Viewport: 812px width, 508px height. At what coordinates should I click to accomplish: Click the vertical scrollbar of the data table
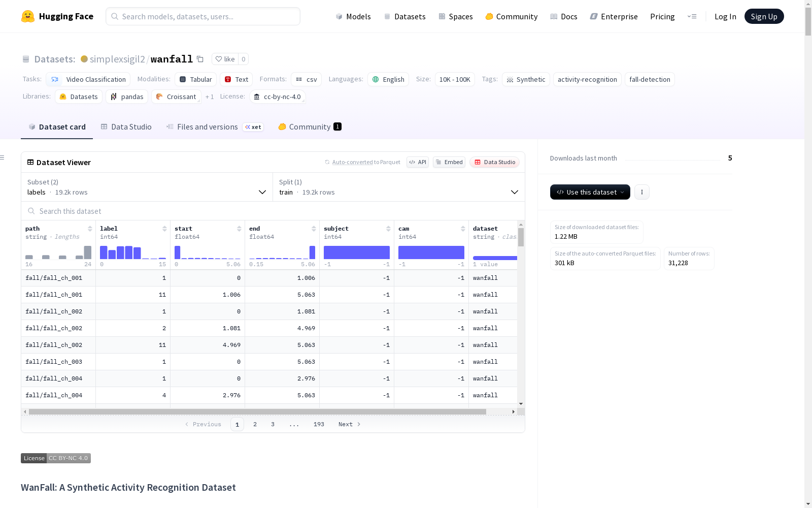click(x=521, y=237)
